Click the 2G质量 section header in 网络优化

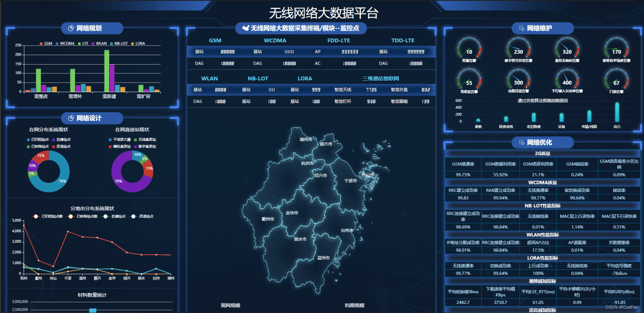[543, 154]
